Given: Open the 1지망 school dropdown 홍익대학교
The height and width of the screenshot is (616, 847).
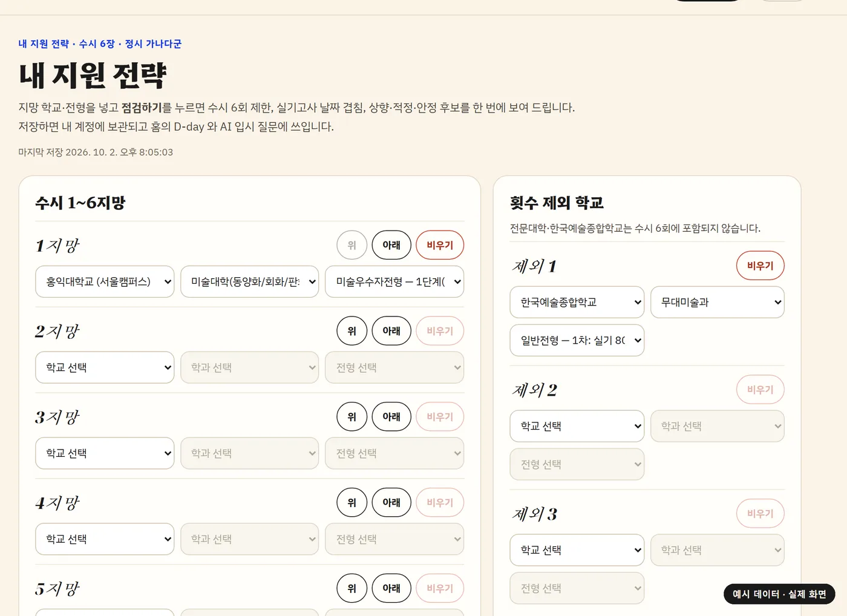Looking at the screenshot, I should (x=105, y=281).
